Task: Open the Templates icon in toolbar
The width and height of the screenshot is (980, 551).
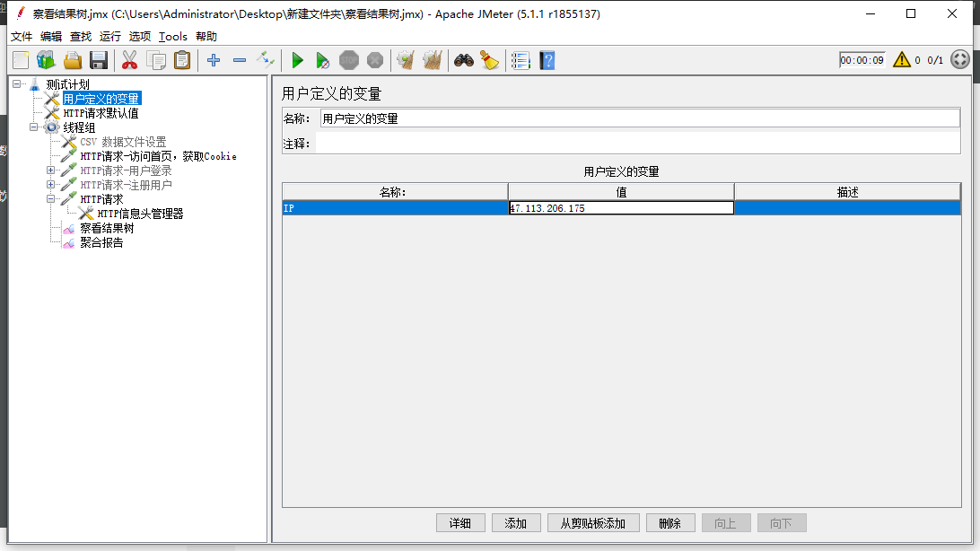Action: [46, 60]
